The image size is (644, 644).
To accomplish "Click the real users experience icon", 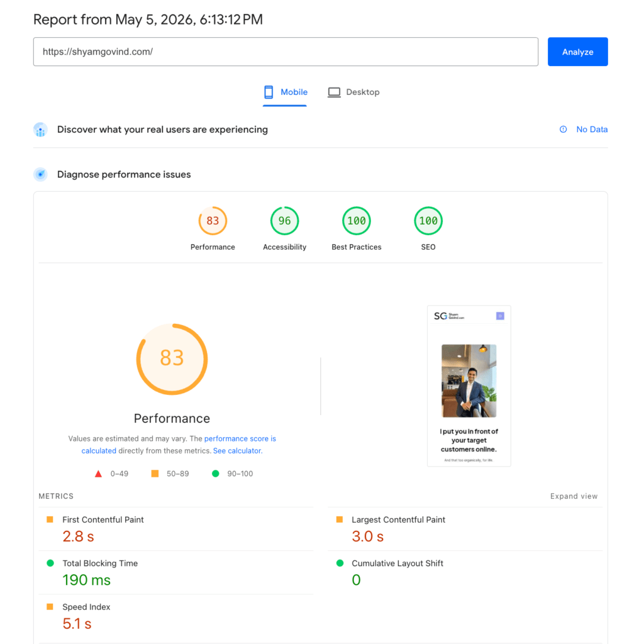I will [x=40, y=130].
